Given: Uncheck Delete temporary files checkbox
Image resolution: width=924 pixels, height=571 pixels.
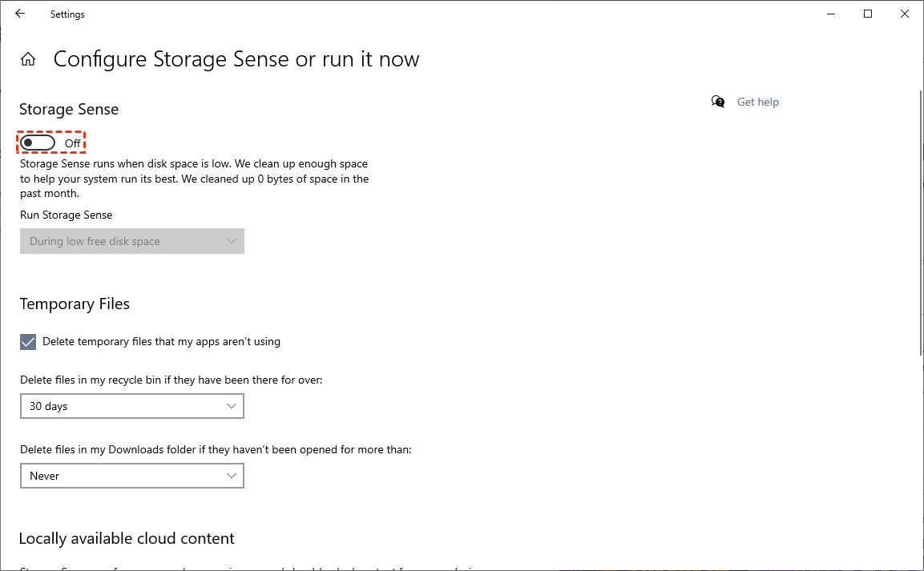Looking at the screenshot, I should point(28,342).
